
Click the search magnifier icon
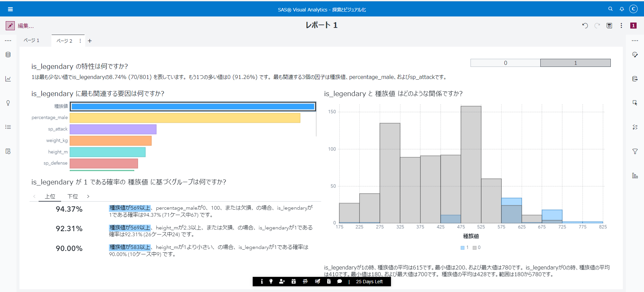click(x=610, y=9)
